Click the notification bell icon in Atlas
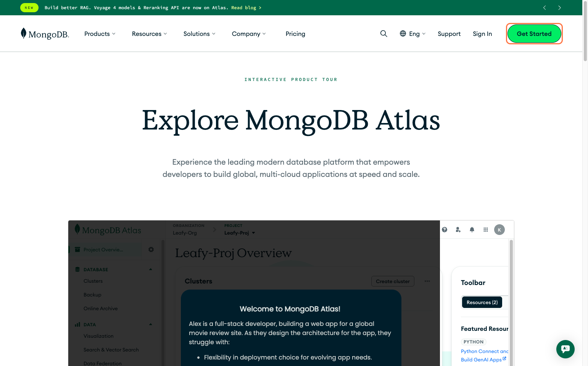588x366 pixels. 472,230
